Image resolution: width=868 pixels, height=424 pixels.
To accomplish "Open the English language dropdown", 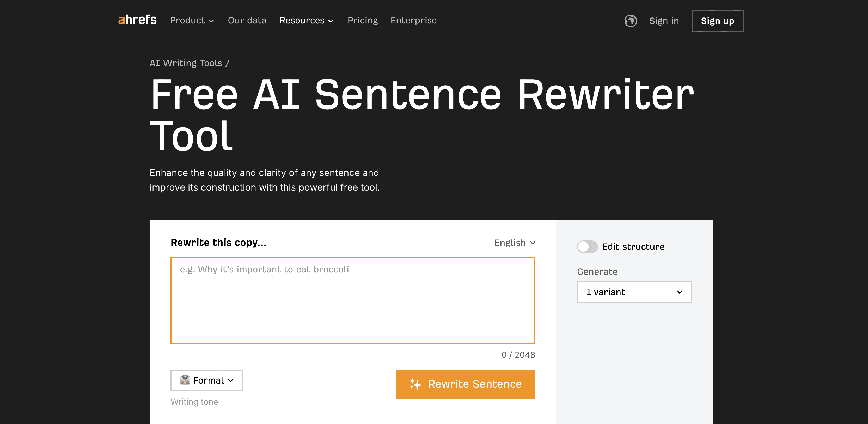I will click(x=514, y=243).
